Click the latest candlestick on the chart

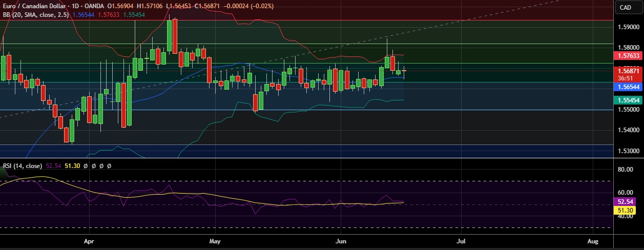tap(404, 71)
